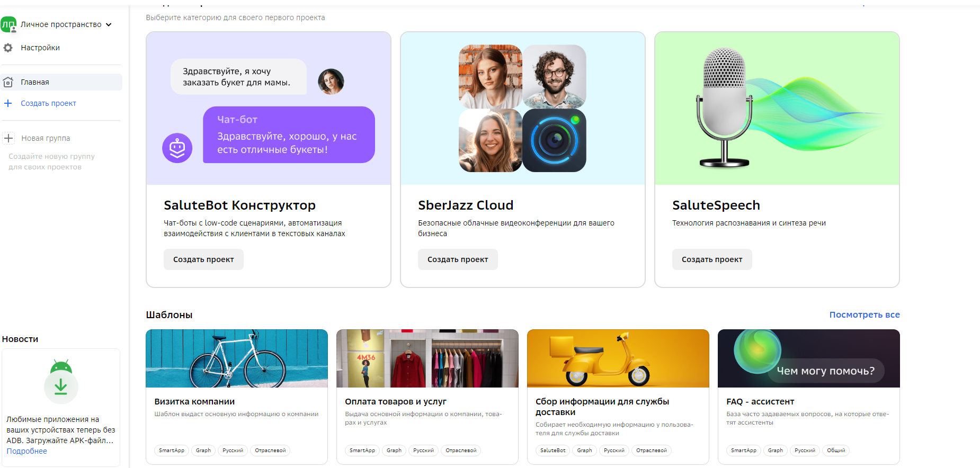Screen dimensions: 980x468
Task: Click the Android download news icon
Action: click(61, 382)
